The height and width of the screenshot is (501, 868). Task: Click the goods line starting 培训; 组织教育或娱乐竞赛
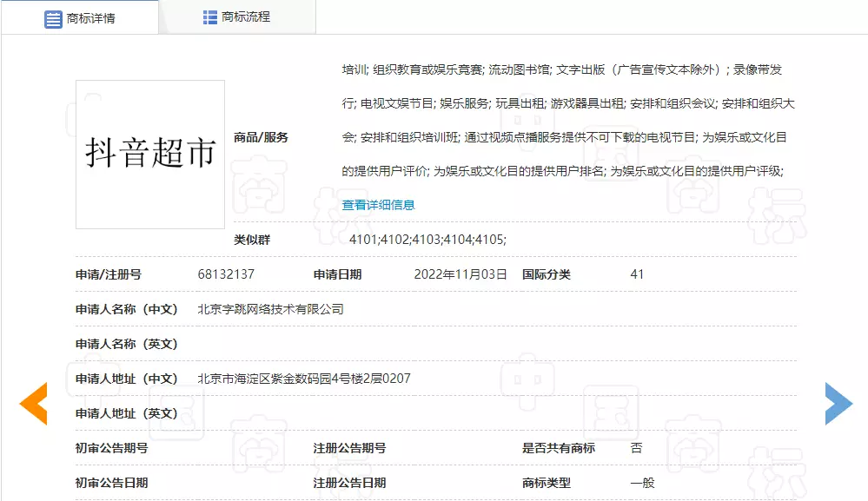point(562,69)
